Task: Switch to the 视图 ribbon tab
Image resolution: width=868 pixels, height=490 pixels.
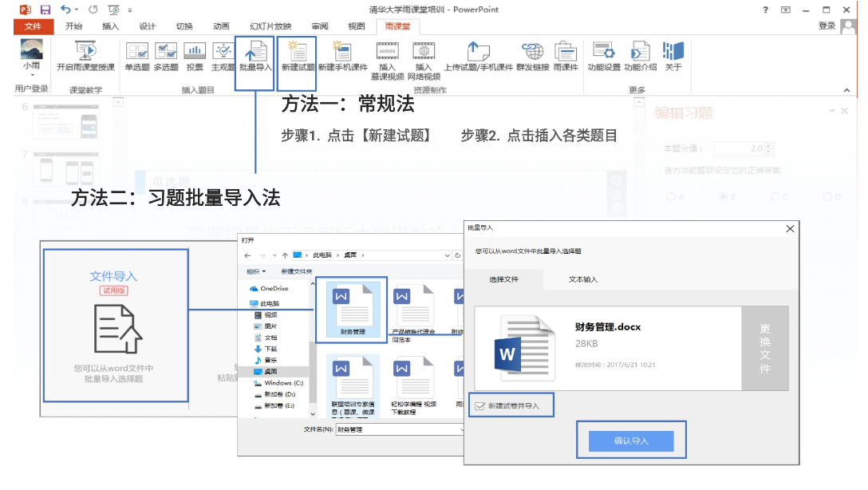Action: [x=356, y=26]
